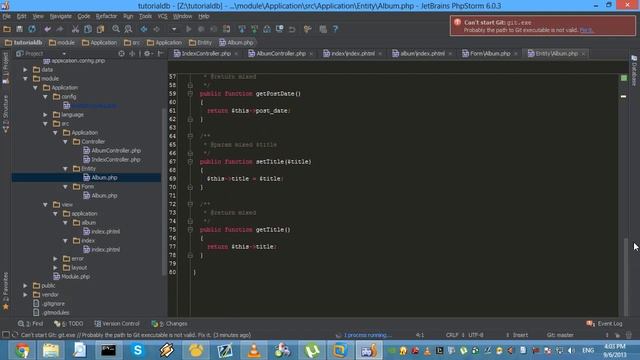The width and height of the screenshot is (640, 360).
Task: Click the Synchronize toolbar icon
Action: tap(32, 29)
